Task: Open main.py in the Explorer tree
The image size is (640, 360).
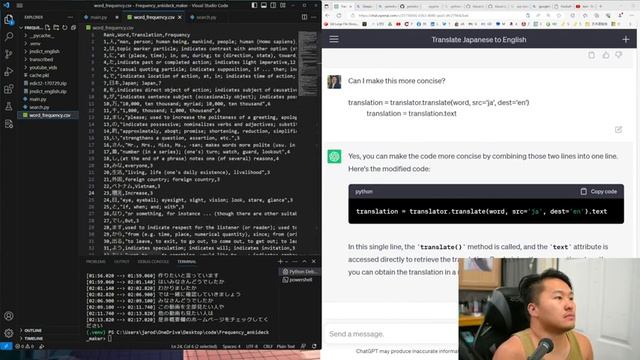Action: click(38, 99)
